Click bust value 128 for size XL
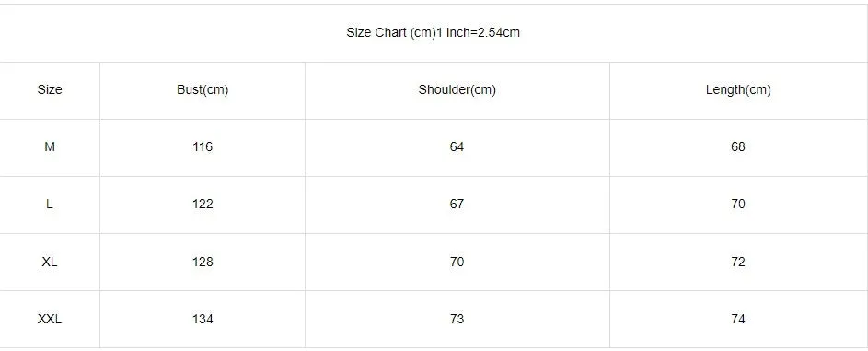The image size is (868, 351). (x=203, y=262)
